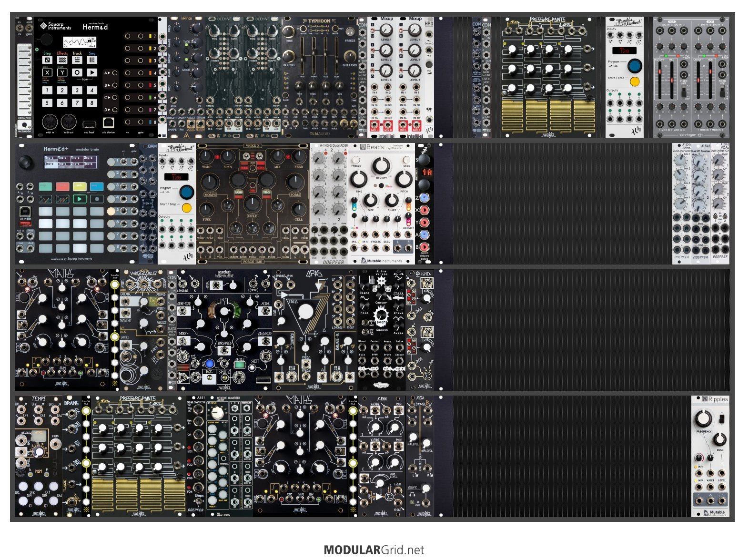Click the DENS slider on Typhoon
The width and height of the screenshot is (749, 560).
click(x=314, y=55)
